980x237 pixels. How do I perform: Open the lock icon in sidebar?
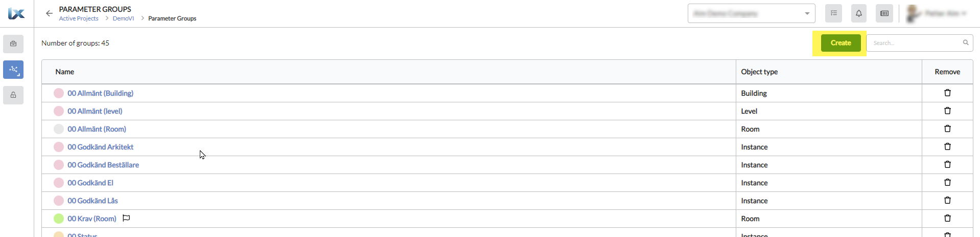[13, 95]
